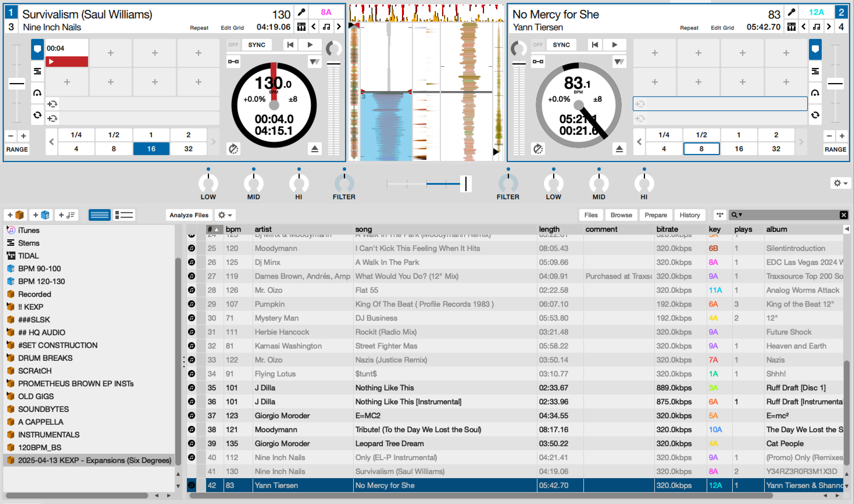Select cue points tab on deck 1
This screenshot has height=504, width=854.
(x=37, y=49)
